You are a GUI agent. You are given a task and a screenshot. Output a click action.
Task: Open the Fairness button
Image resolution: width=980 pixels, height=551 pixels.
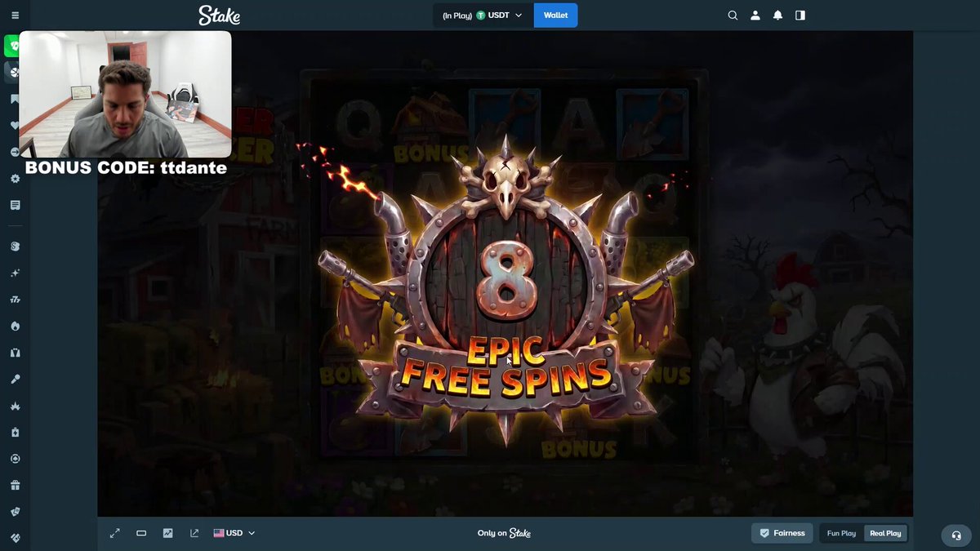[x=782, y=533]
